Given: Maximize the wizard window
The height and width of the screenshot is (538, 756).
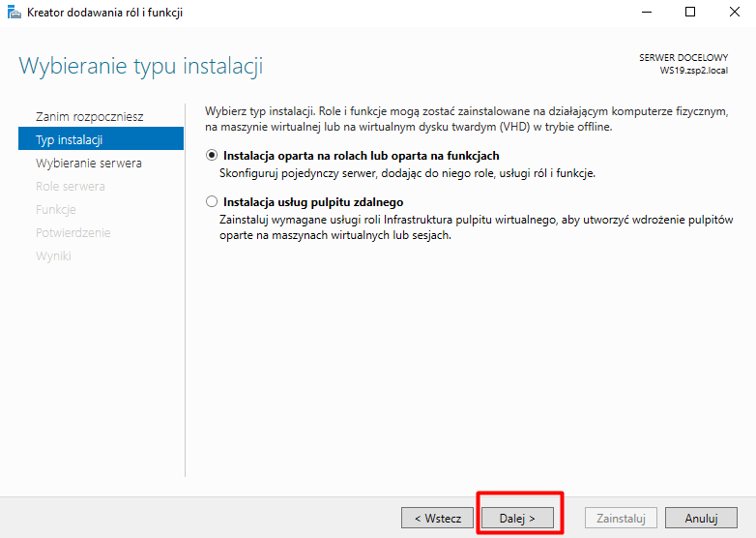Looking at the screenshot, I should (x=689, y=13).
